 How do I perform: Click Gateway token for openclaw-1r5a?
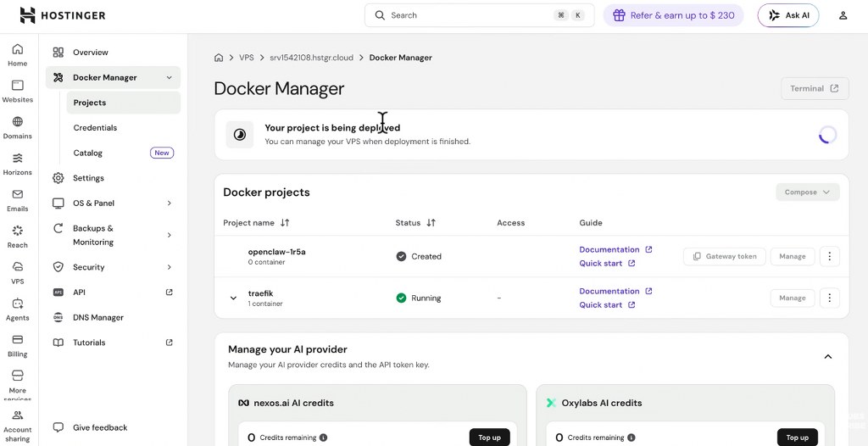[x=725, y=257]
